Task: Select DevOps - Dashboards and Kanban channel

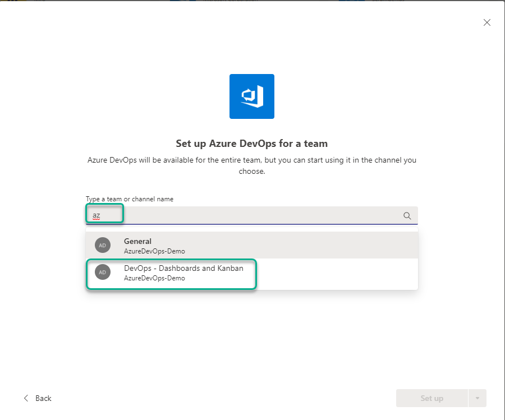Action: (251, 273)
